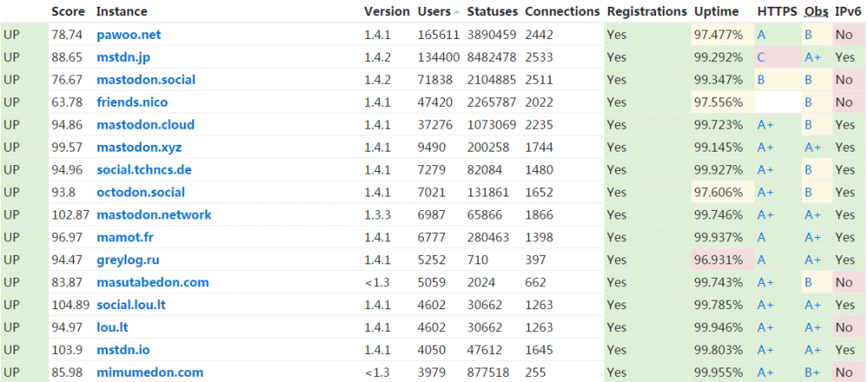The image size is (868, 382).
Task: Open mimumedon.com instance link
Action: pos(150,373)
